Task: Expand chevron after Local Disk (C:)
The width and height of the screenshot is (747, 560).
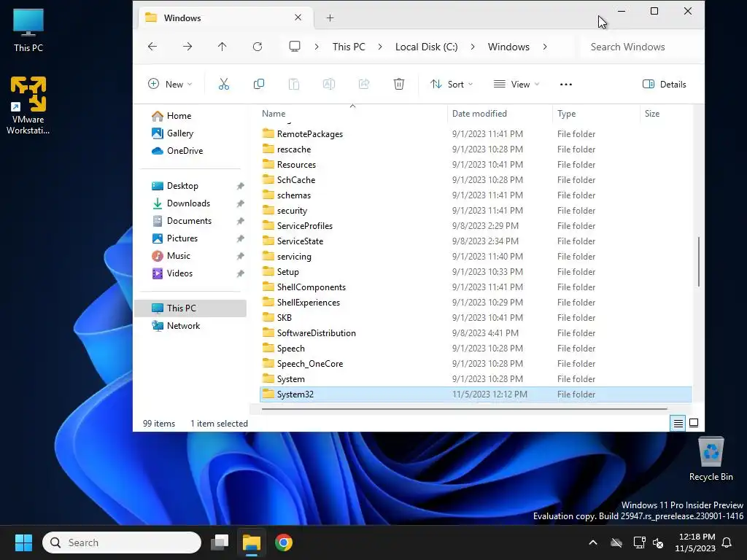Action: pos(473,47)
